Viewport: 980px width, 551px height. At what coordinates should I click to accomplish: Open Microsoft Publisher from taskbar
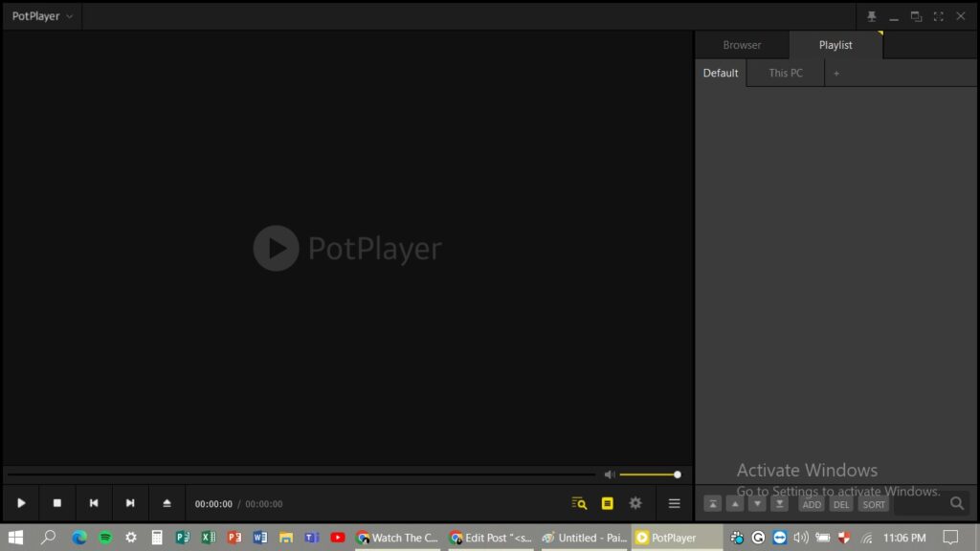(183, 538)
